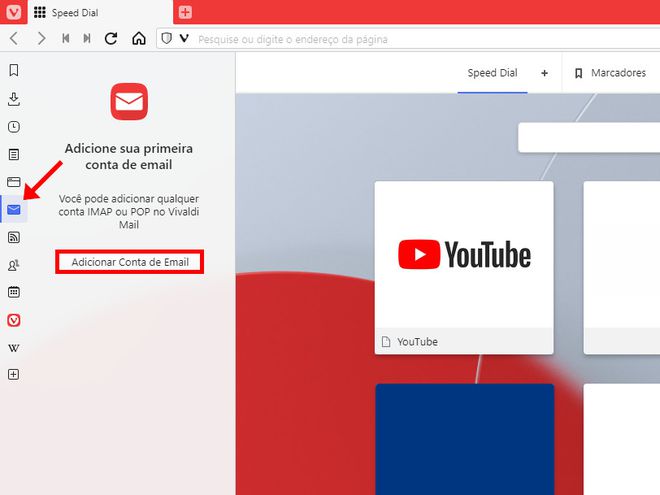
Task: Open the Notes panel
Action: (13, 154)
